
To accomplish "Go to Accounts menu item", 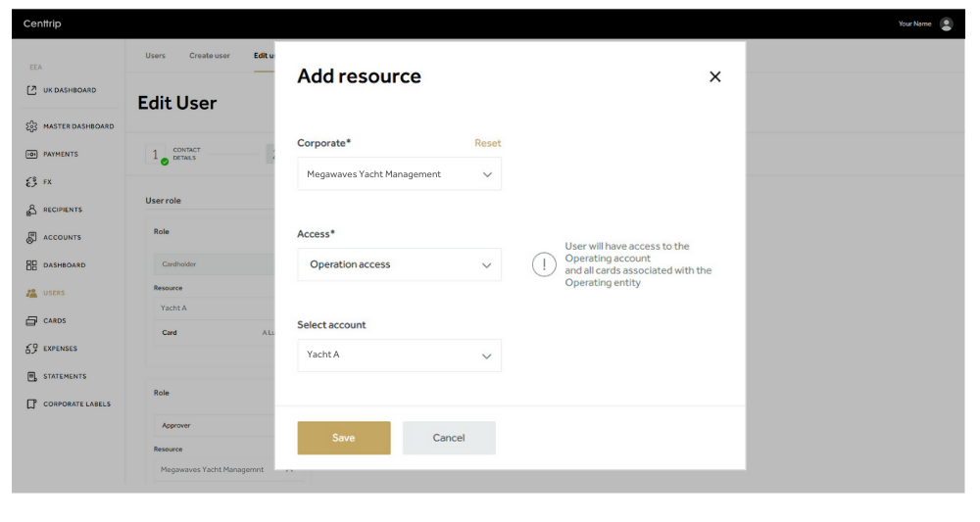I will pos(62,238).
